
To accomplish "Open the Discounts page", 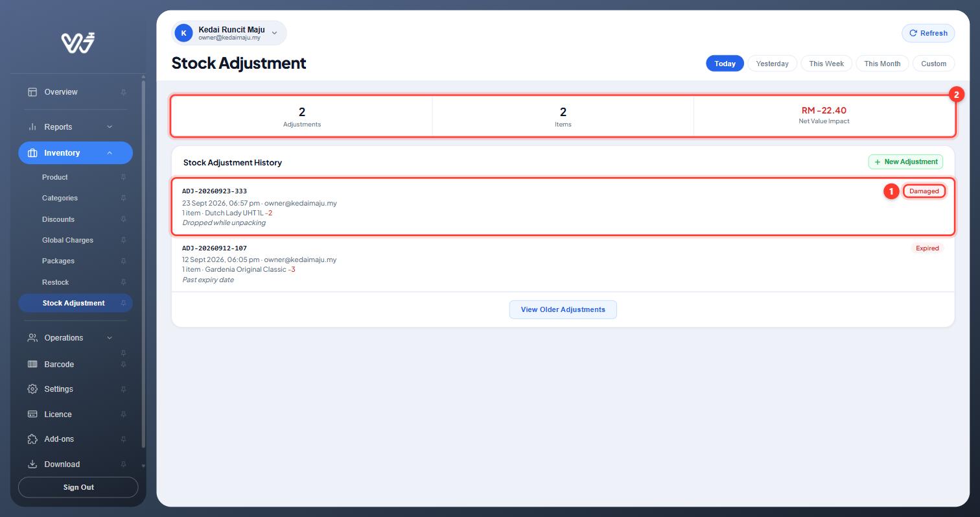I will [x=58, y=219].
